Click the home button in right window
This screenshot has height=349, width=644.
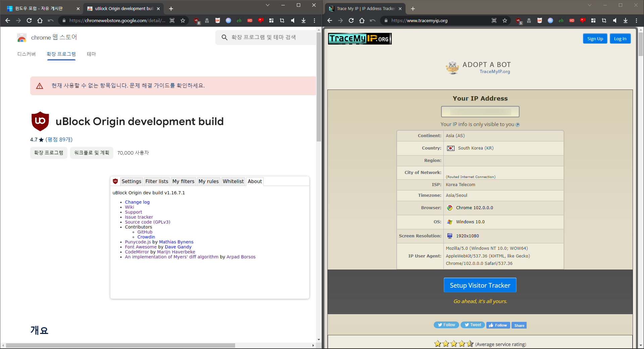362,20
